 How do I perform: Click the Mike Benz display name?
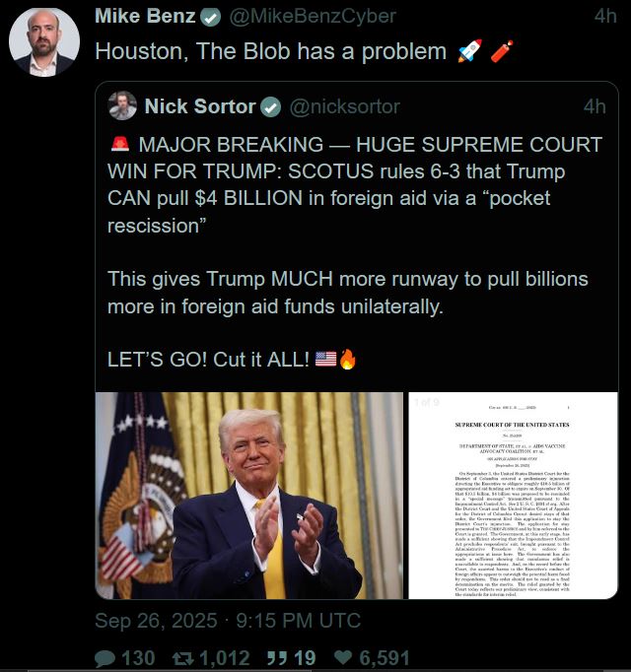click(x=145, y=17)
